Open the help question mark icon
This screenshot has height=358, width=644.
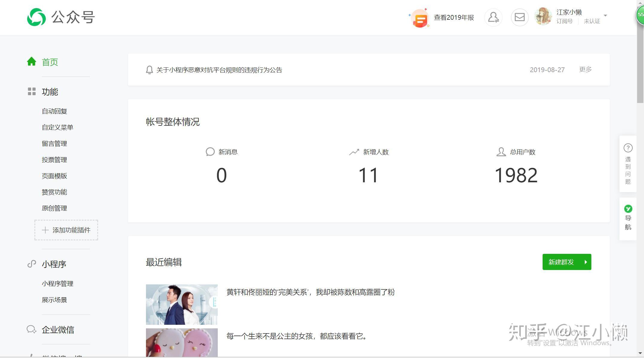pos(628,148)
